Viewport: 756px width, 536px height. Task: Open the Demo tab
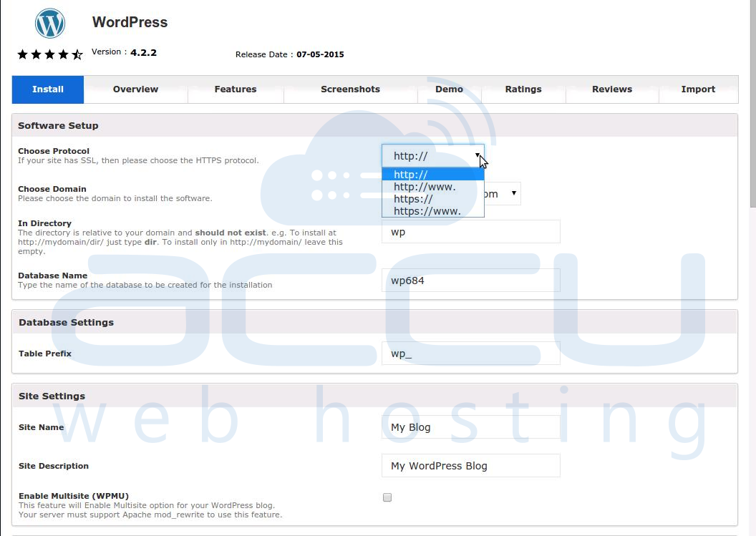click(x=450, y=89)
